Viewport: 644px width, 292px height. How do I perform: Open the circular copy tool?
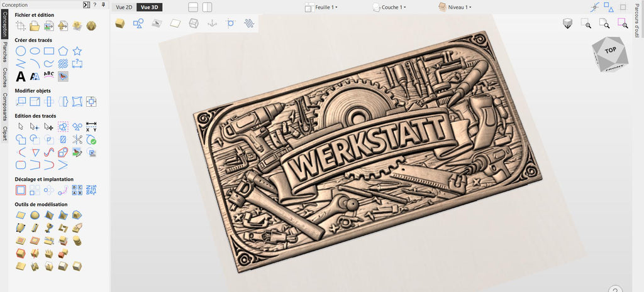pyautogui.click(x=49, y=190)
